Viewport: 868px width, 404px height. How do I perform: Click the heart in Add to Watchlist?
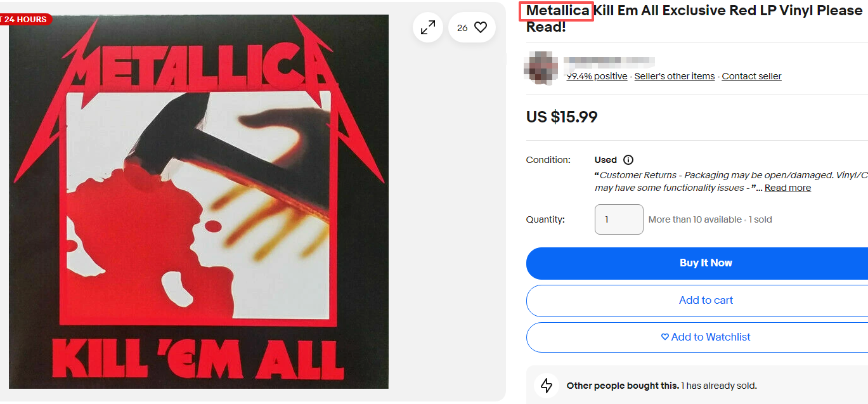click(665, 337)
